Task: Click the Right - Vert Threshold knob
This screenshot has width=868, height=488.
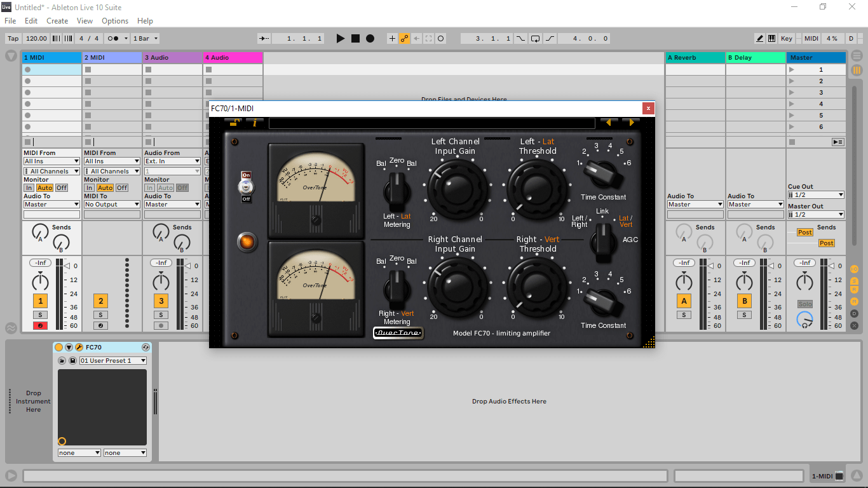Action: 536,287
